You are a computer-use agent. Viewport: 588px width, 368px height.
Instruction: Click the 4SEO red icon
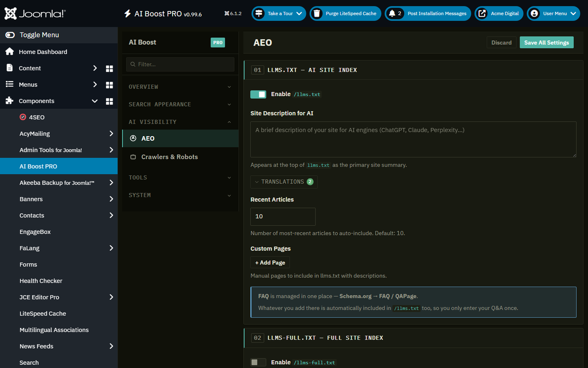click(x=23, y=117)
